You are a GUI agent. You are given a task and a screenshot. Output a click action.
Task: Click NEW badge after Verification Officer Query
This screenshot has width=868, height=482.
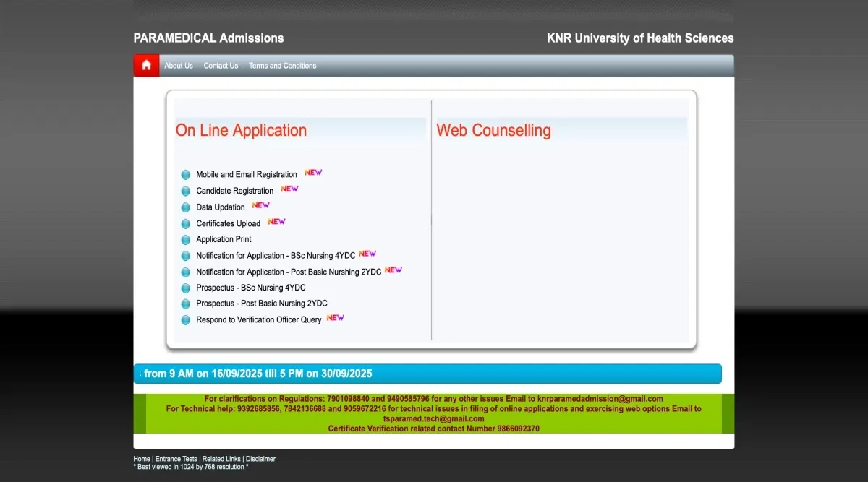pos(336,317)
